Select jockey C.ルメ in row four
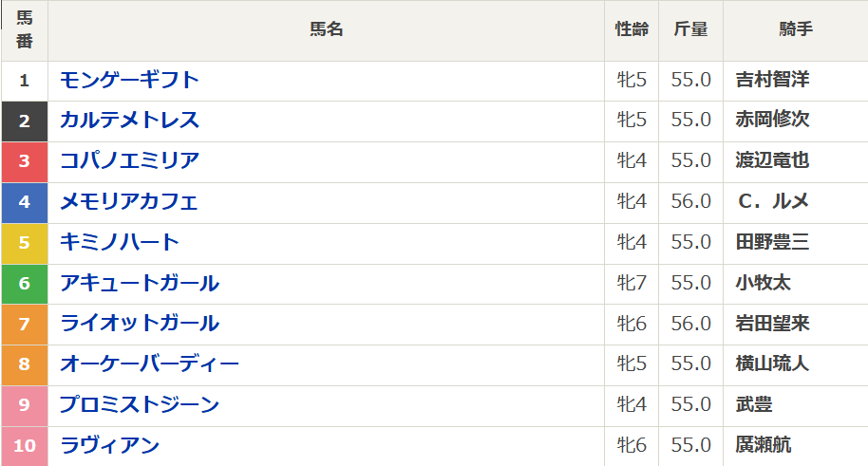Screen dimensions: 868x466 coord(772,201)
